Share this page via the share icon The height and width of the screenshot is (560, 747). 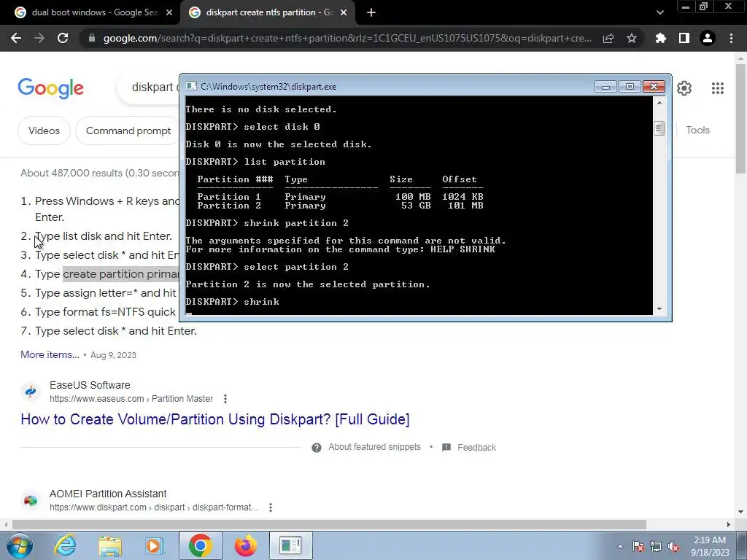pyautogui.click(x=608, y=38)
